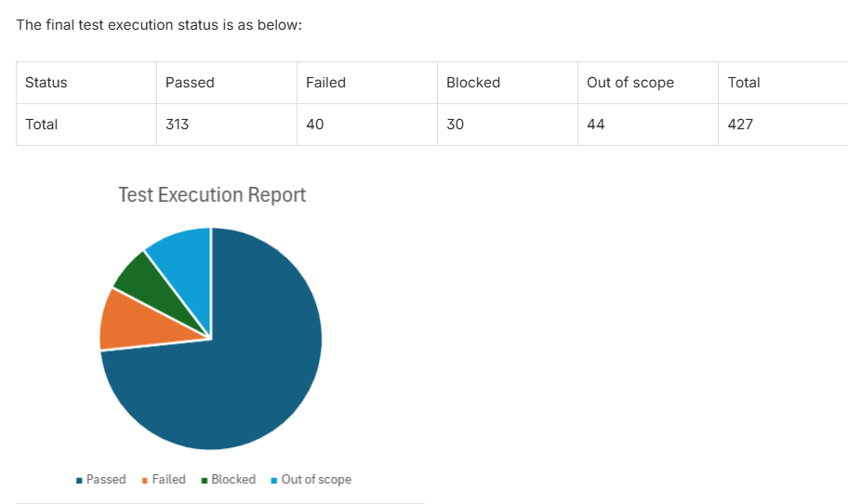Select the Blocked count cell showing 30
Viewport: 848px width, 504px height.
[x=455, y=125]
